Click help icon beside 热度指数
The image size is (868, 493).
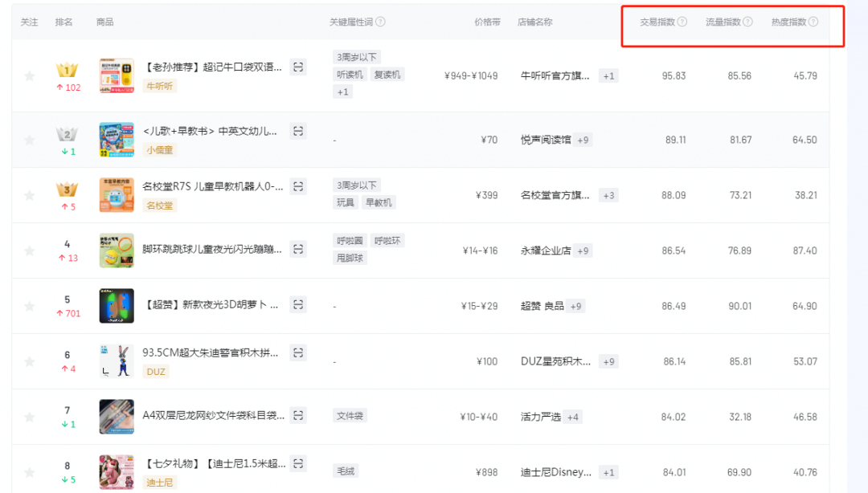813,22
